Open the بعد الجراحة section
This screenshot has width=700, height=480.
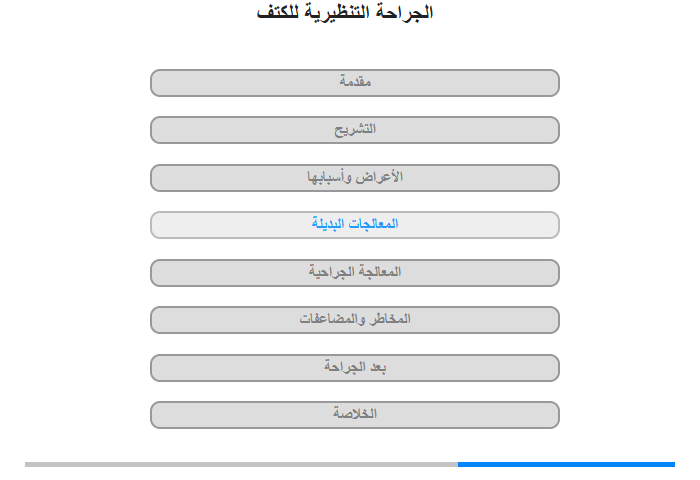click(x=355, y=368)
